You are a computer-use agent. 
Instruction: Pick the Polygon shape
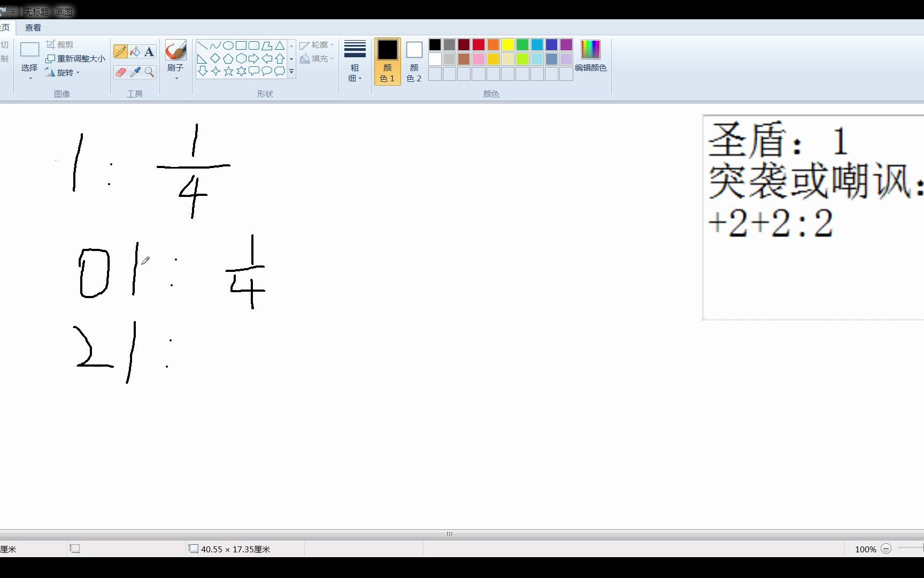click(x=267, y=45)
